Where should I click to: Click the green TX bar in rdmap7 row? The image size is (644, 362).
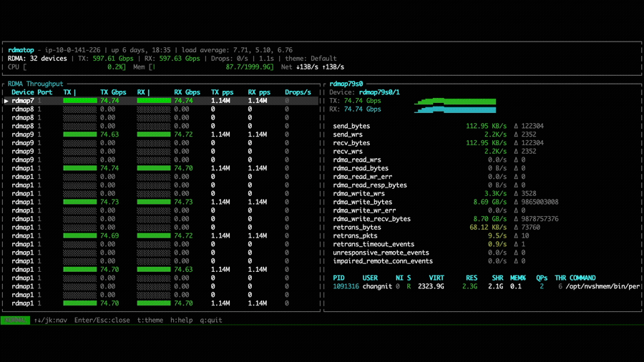pos(80,101)
